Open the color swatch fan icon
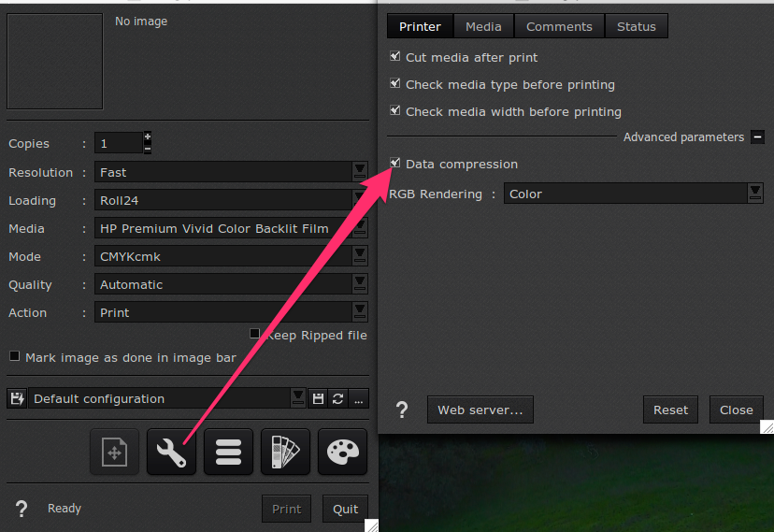The height and width of the screenshot is (532, 774). click(284, 453)
